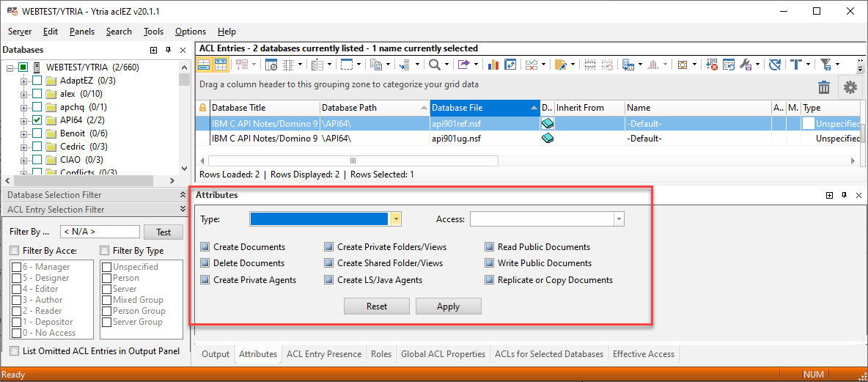Switch to the Effective Access tab
The image size is (868, 382).
pos(643,354)
